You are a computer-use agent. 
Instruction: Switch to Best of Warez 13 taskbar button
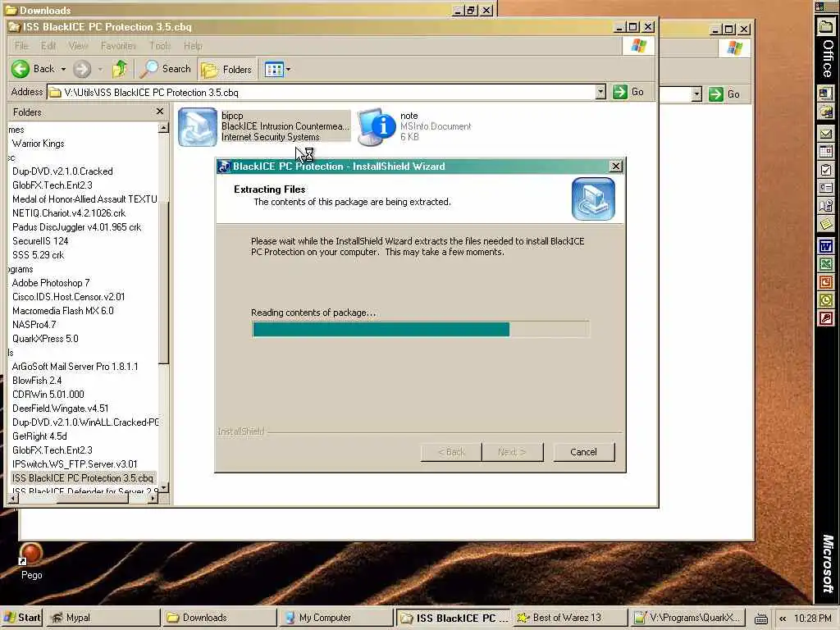click(x=570, y=618)
